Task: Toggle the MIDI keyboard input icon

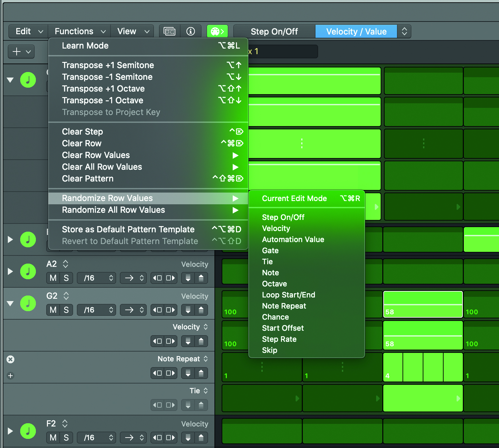Action: [169, 31]
